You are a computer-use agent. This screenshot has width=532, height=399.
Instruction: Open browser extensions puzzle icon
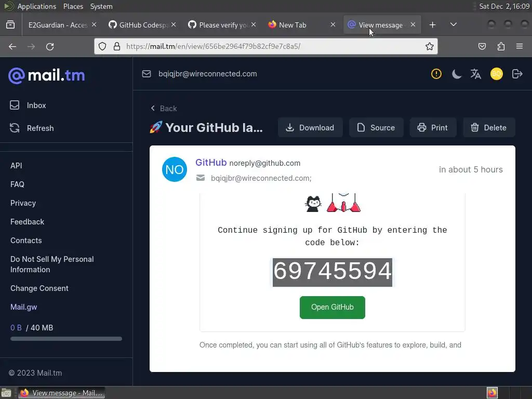click(501, 46)
